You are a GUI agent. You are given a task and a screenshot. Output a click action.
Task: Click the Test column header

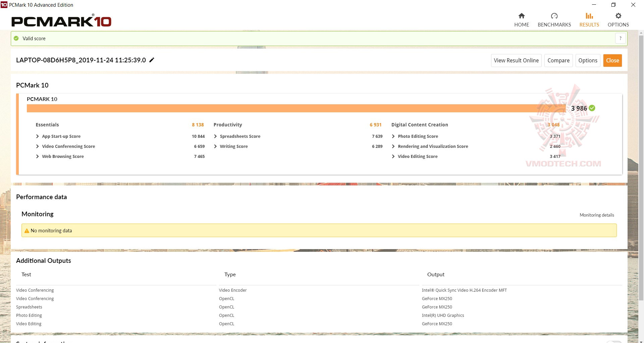pos(26,274)
